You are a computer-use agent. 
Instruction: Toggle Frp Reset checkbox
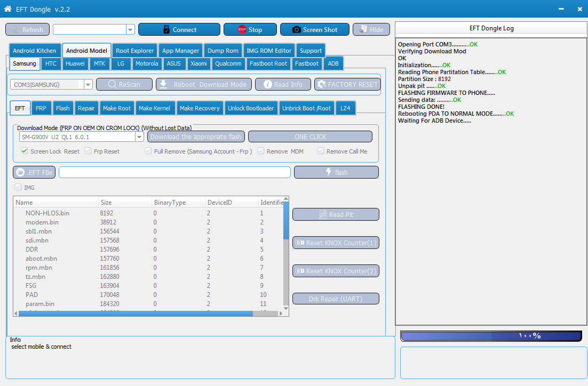(88, 151)
